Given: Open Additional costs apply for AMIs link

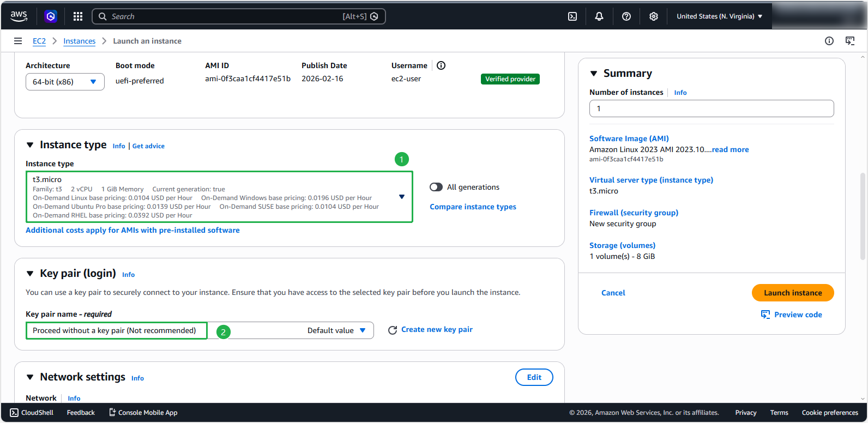Looking at the screenshot, I should [132, 230].
